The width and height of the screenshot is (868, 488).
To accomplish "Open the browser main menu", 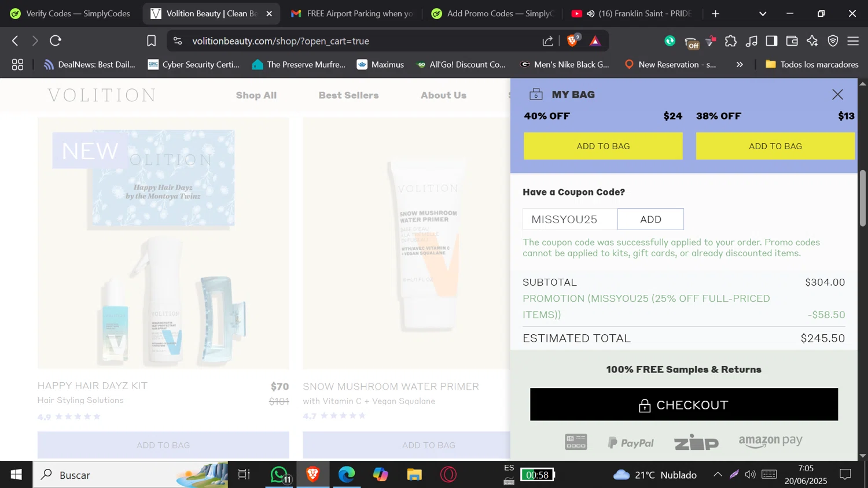I will (x=853, y=41).
